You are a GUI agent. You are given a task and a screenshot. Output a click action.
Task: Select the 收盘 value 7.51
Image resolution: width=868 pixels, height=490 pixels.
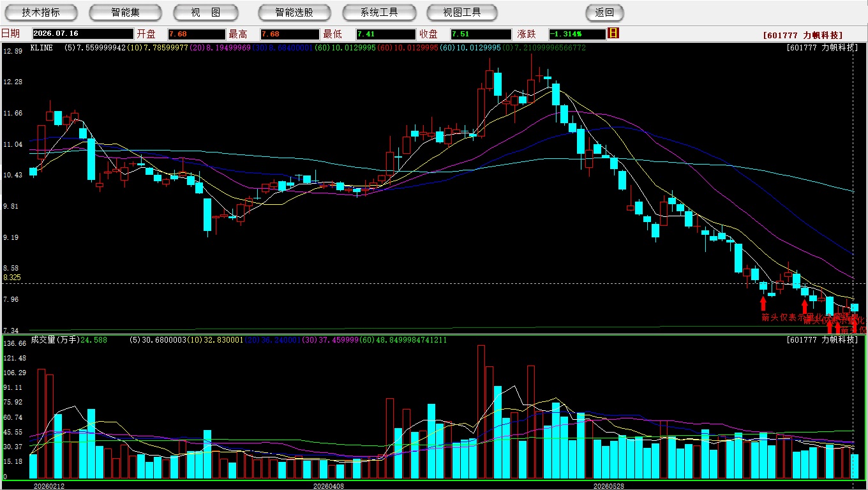click(481, 34)
